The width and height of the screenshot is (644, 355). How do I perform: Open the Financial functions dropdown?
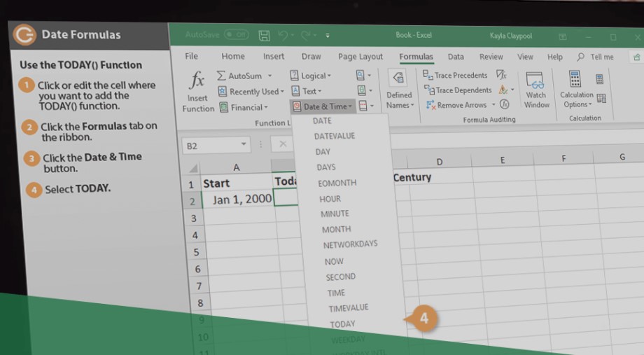244,108
